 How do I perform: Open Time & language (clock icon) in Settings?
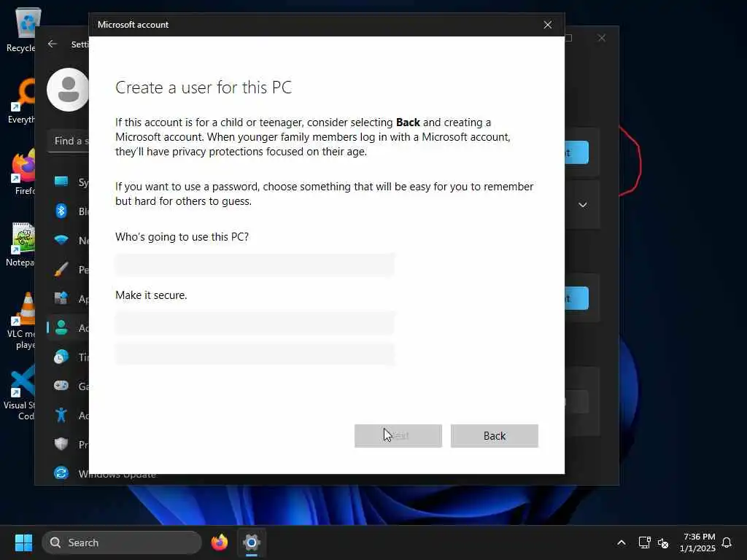[x=68, y=357]
